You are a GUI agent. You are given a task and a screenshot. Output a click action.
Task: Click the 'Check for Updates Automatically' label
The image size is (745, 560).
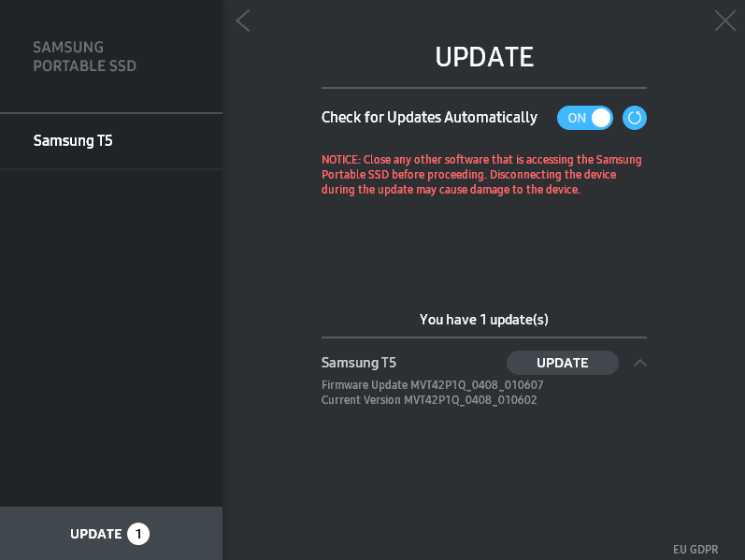[x=429, y=118]
